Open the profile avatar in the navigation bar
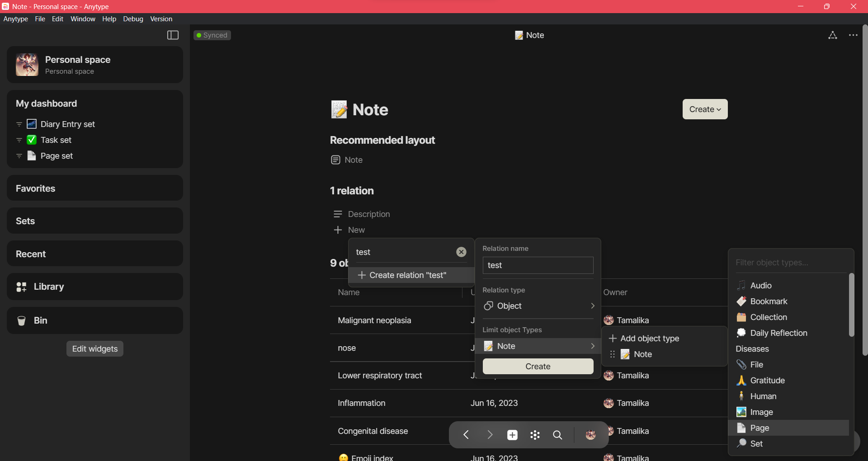The height and width of the screenshot is (461, 868). (x=590, y=435)
